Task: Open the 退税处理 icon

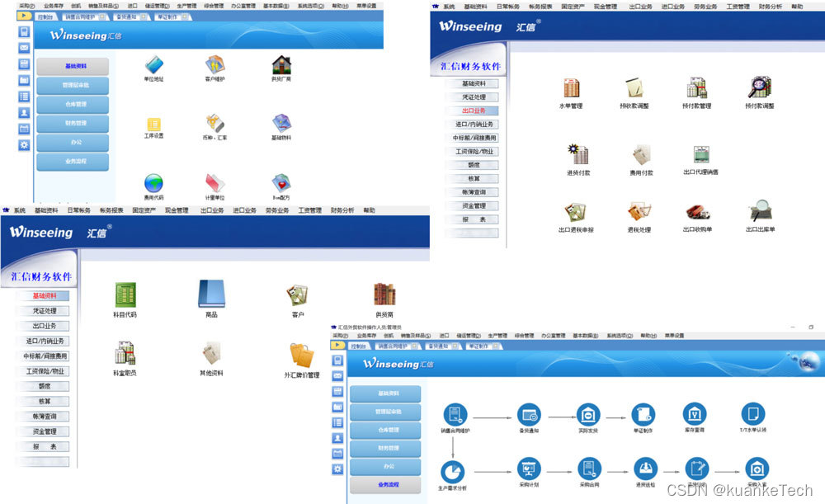Action: (x=639, y=212)
